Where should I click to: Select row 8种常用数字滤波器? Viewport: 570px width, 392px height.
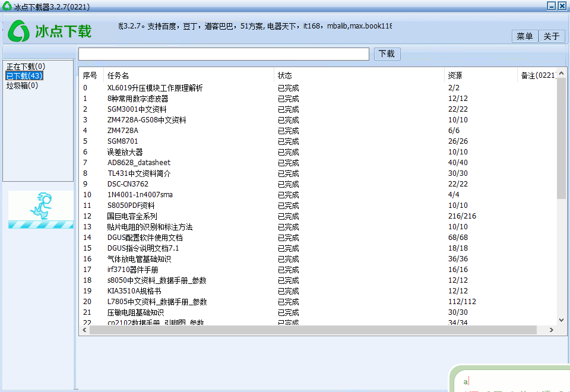[x=318, y=99]
